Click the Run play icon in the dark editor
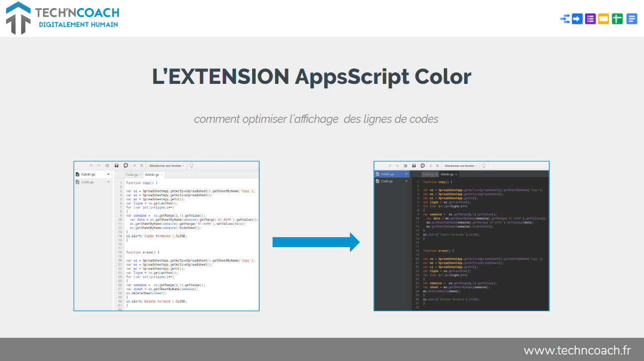This screenshot has width=644, height=361. (431, 165)
